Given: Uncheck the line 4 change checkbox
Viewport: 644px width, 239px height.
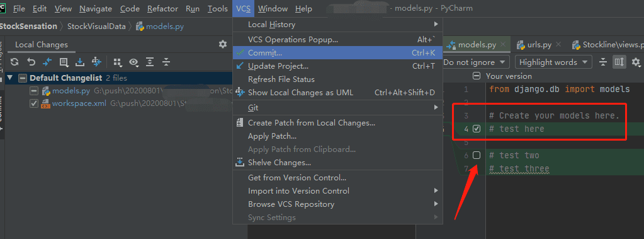Looking at the screenshot, I should coord(477,129).
